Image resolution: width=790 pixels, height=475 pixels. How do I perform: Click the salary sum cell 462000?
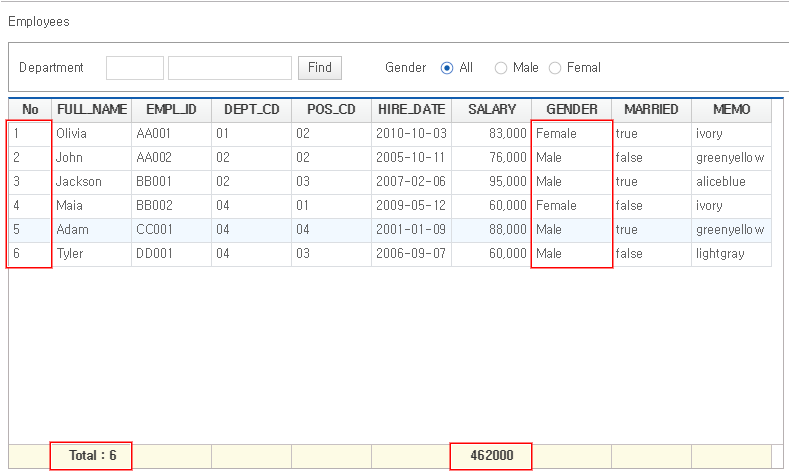point(491,456)
